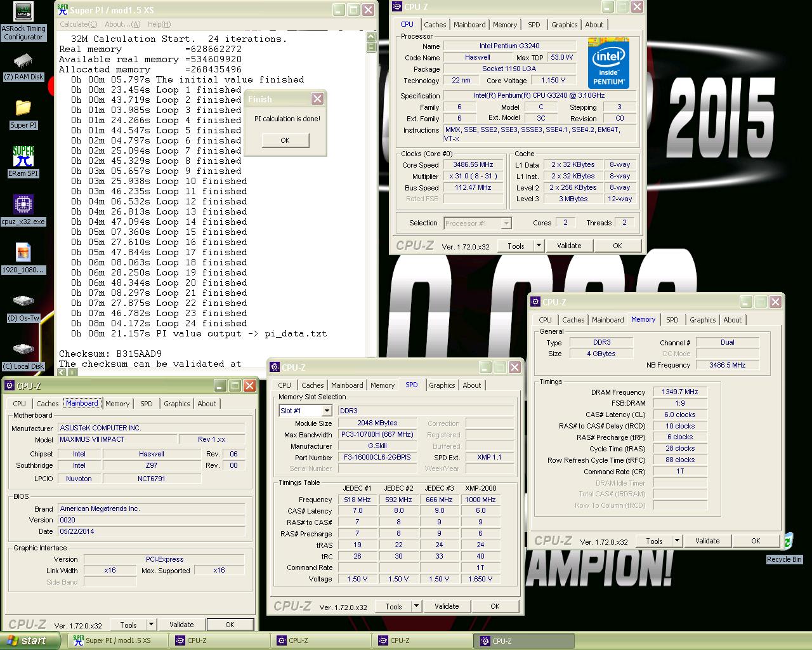This screenshot has width=812, height=650.
Task: Open the Help menu in Super PI
Action: pos(159,24)
